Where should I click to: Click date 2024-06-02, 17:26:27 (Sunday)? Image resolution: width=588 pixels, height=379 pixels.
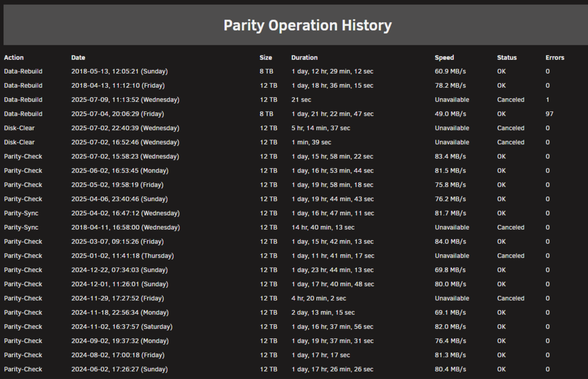pyautogui.click(x=119, y=370)
